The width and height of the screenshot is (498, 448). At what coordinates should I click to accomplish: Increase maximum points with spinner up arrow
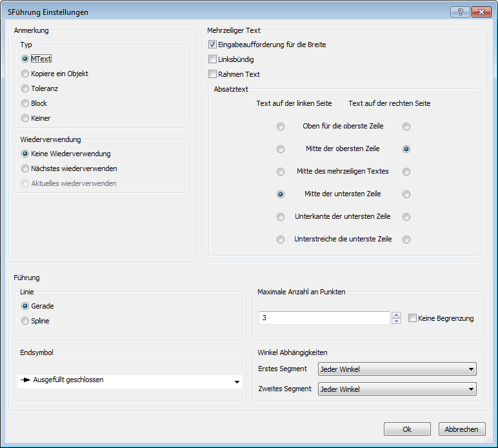click(x=396, y=314)
